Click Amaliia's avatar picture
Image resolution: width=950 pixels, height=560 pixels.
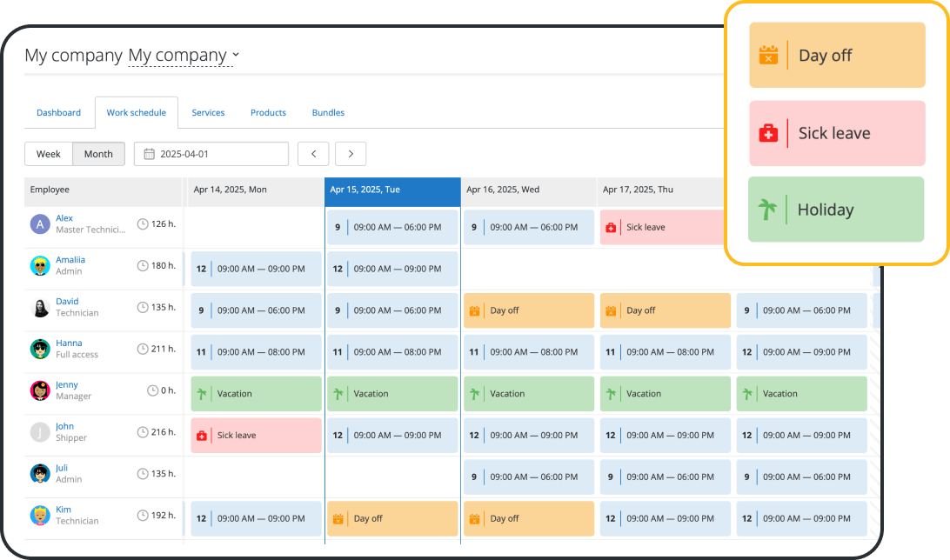pos(40,265)
